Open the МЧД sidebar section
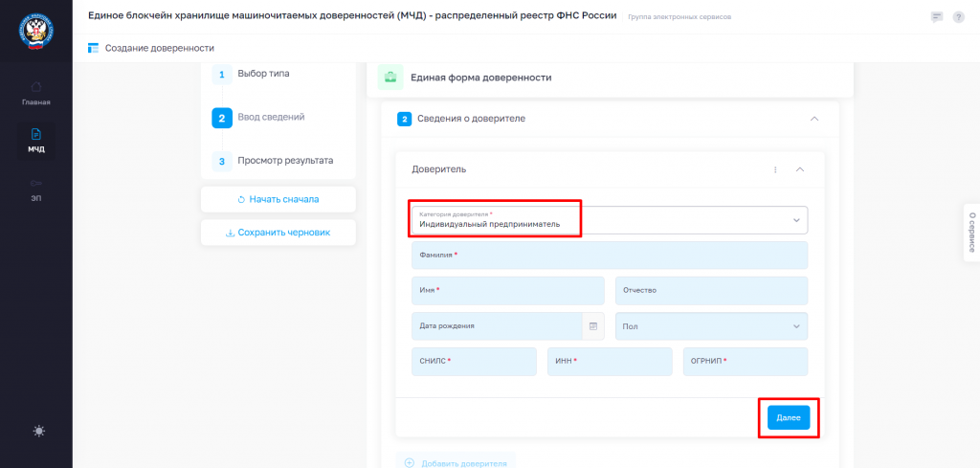Screen dimensions: 980x468 click(x=36, y=141)
